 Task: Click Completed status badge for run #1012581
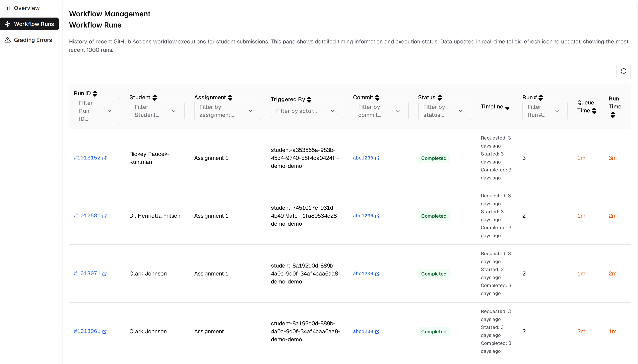click(x=434, y=216)
